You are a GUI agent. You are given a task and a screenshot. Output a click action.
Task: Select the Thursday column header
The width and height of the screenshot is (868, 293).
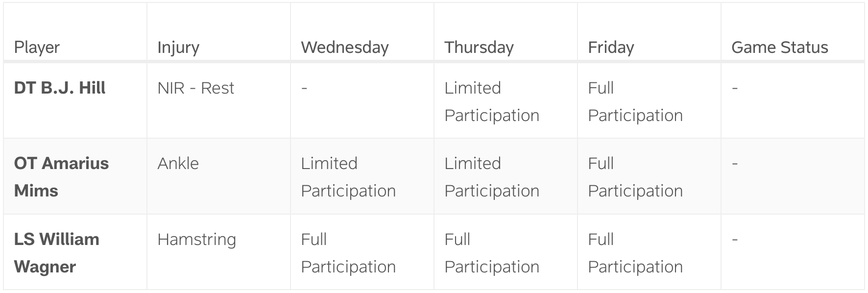coord(479,48)
